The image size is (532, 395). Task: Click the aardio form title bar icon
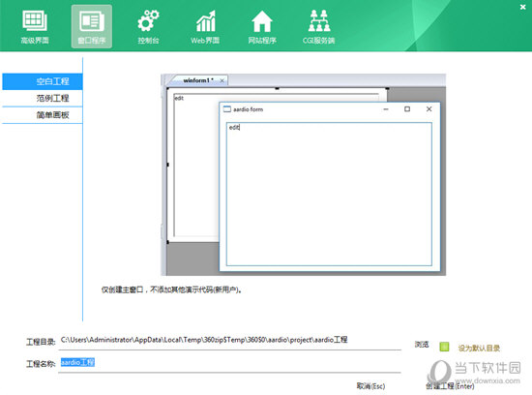point(227,109)
